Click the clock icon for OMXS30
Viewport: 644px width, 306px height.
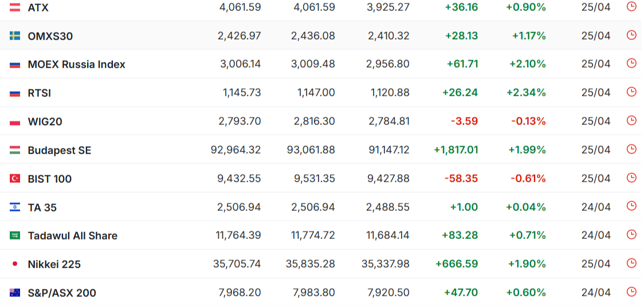631,35
